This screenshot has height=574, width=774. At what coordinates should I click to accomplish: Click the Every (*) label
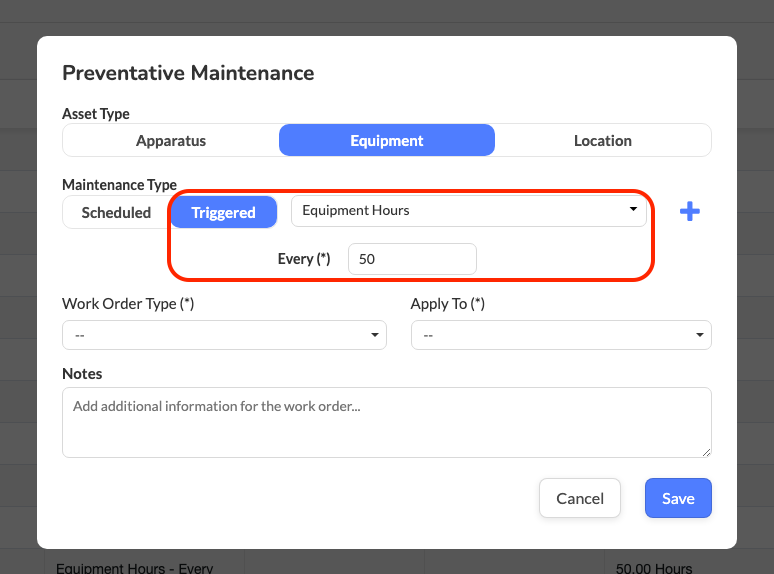304,259
